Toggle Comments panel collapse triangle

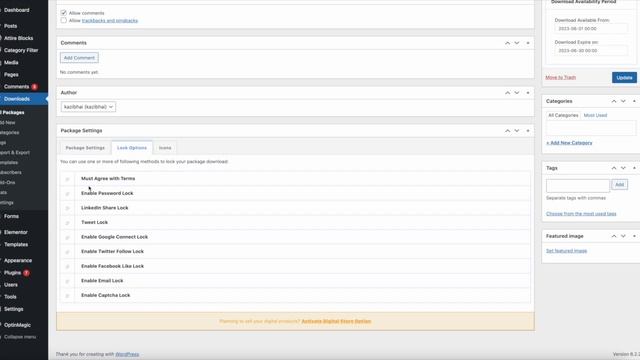coord(528,43)
